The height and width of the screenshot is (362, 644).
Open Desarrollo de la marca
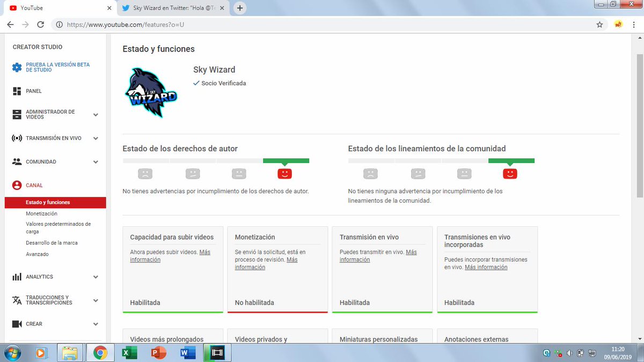click(52, 243)
